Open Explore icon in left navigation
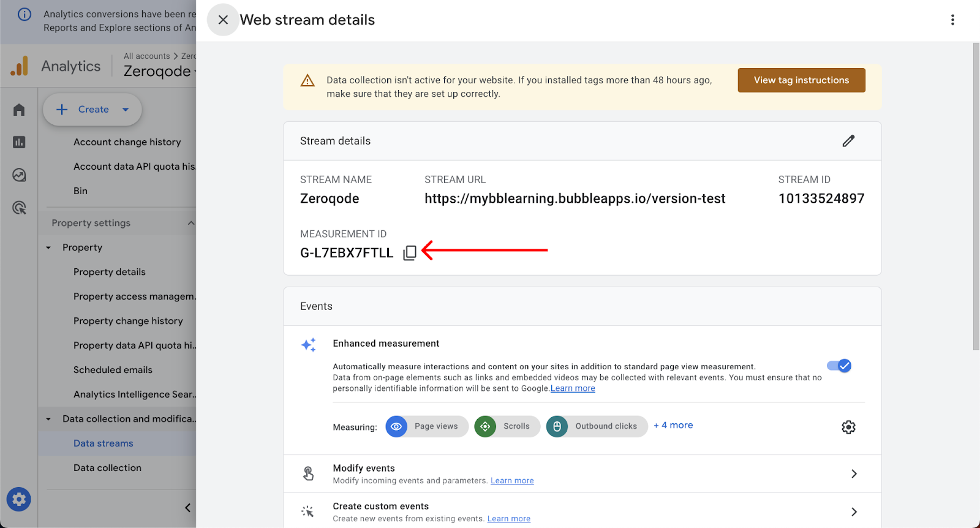The height and width of the screenshot is (528, 980). click(x=19, y=175)
